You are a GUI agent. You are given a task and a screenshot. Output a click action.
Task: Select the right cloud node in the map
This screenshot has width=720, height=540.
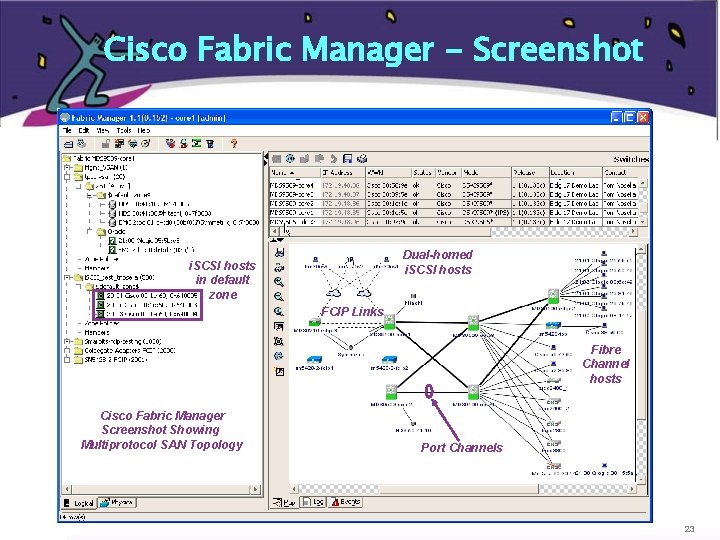point(364,292)
